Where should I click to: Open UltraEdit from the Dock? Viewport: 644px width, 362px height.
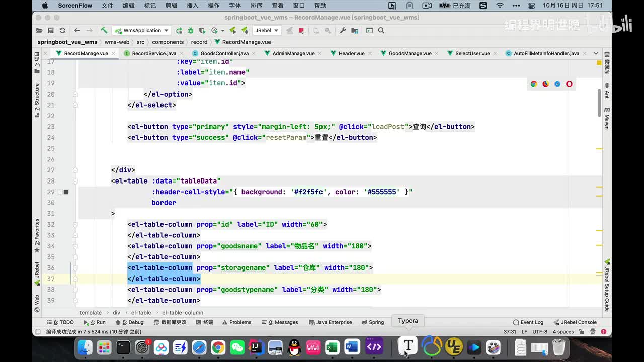[x=454, y=347]
